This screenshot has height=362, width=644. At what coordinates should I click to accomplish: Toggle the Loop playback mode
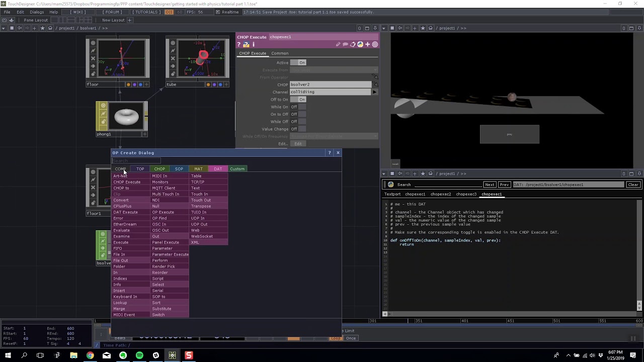pyautogui.click(x=336, y=338)
